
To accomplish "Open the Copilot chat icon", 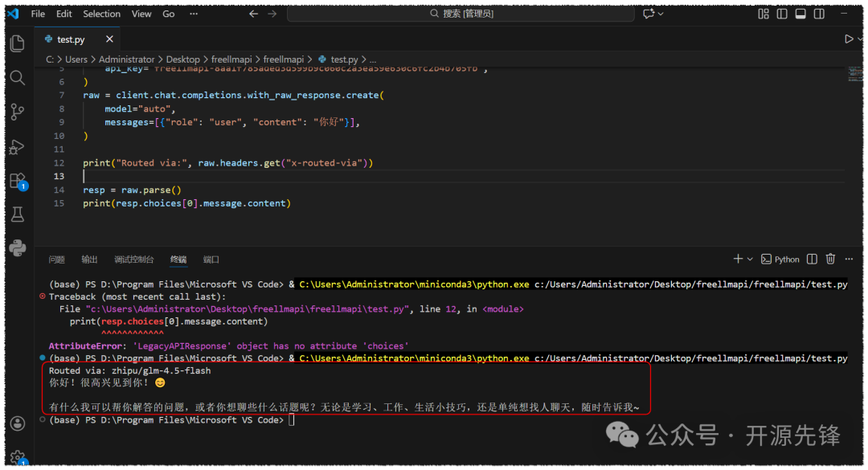I will (x=649, y=14).
